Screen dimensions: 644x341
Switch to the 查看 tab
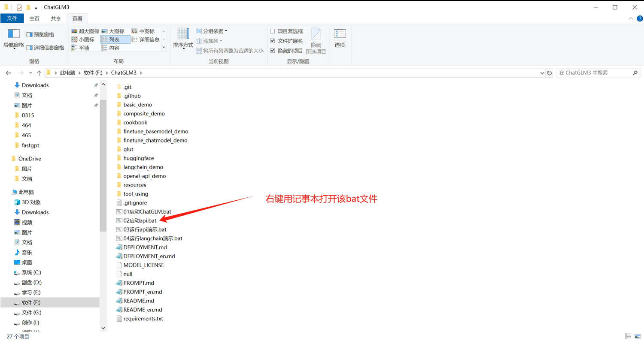[77, 18]
